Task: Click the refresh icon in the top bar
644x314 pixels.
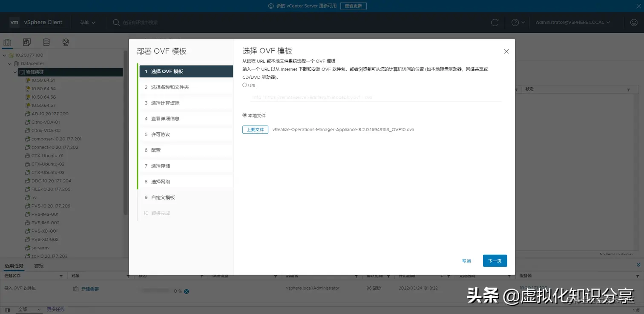Action: [495, 23]
